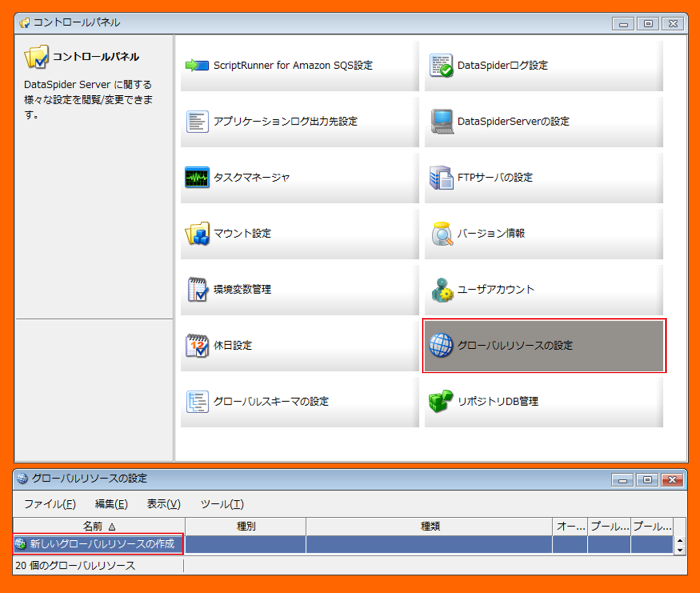
Task: Click the 新しいグローバルリソースの作成 row icon
Action: tap(20, 544)
